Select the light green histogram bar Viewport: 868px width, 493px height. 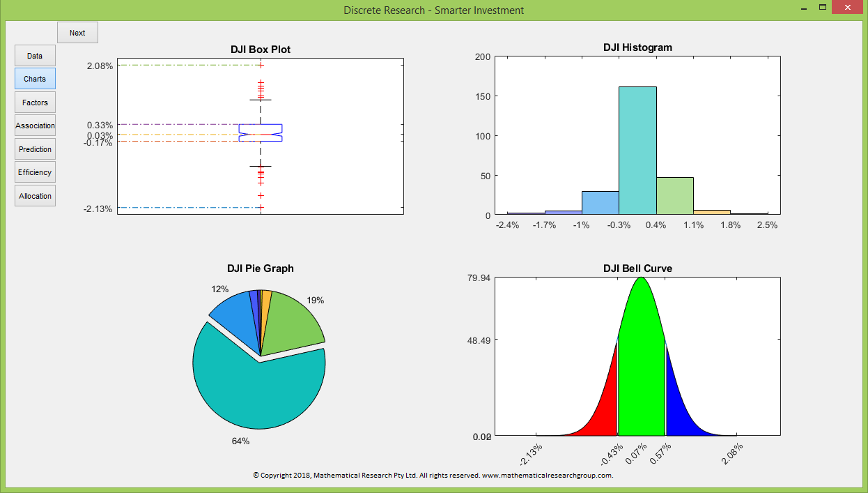coord(674,197)
